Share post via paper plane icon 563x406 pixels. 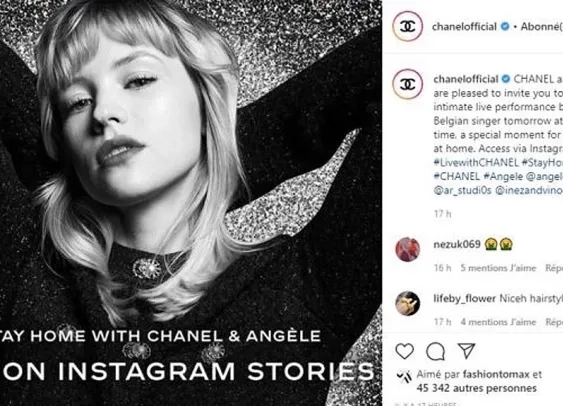click(466, 351)
